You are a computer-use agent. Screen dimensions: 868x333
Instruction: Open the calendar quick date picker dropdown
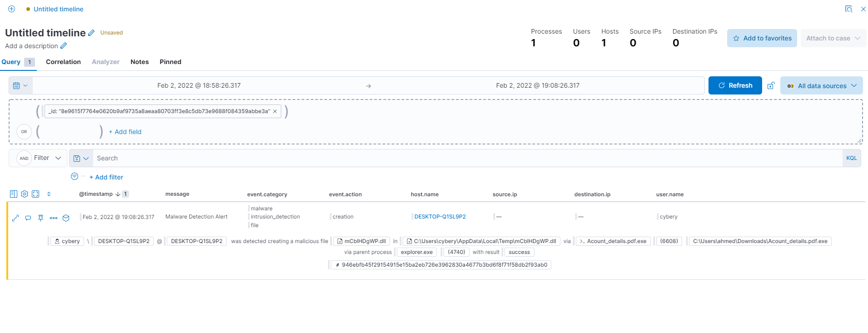point(20,85)
